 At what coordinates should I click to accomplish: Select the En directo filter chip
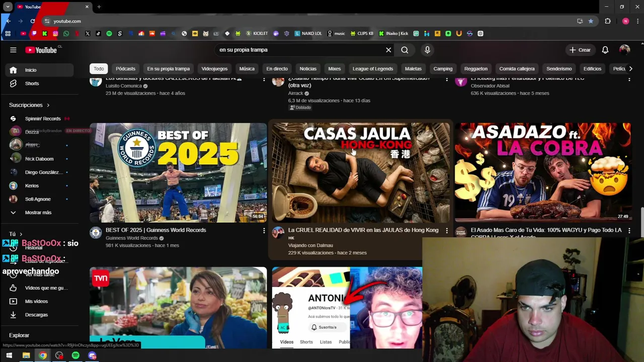click(277, 68)
